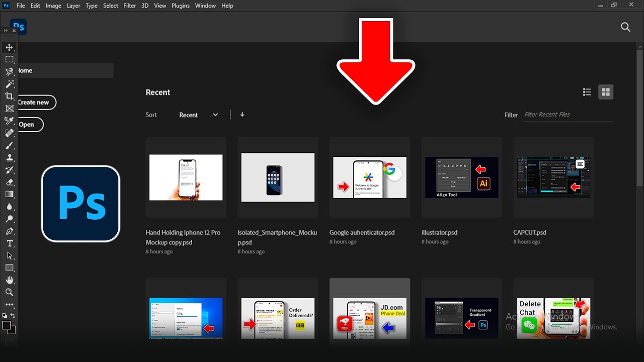The height and width of the screenshot is (362, 644).
Task: Open the CAPCUT.psd thumbnail
Action: click(x=553, y=177)
